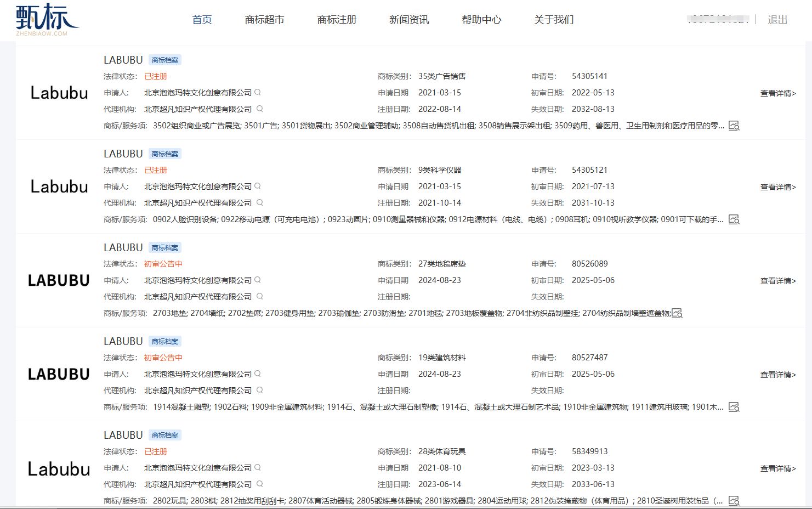This screenshot has width=812, height=509.
Task: Click 已注册 status of 28类体育玩具 record
Action: pos(156,451)
